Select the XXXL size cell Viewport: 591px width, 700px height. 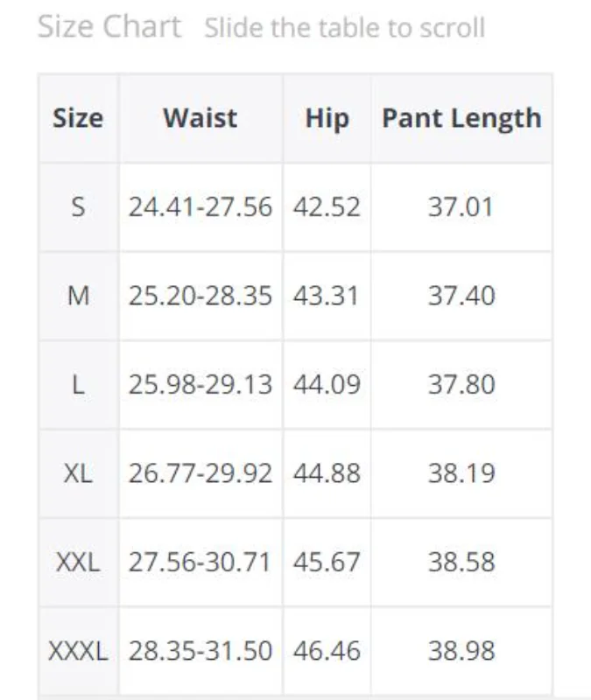click(78, 652)
